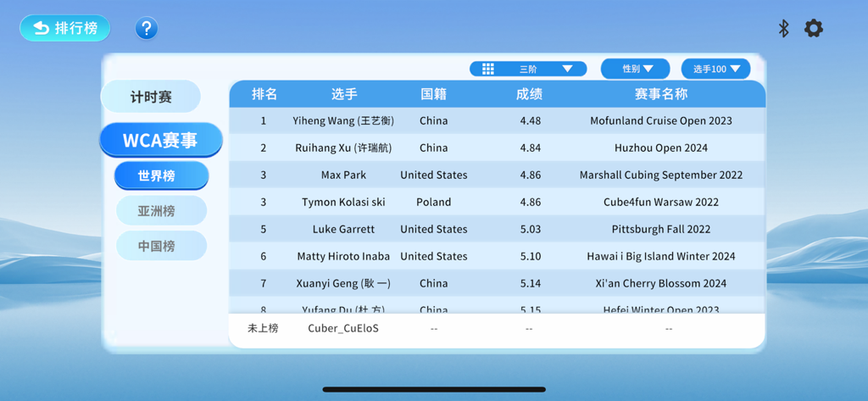Switch to the 计时赛 tab
This screenshot has width=868, height=401.
click(151, 97)
